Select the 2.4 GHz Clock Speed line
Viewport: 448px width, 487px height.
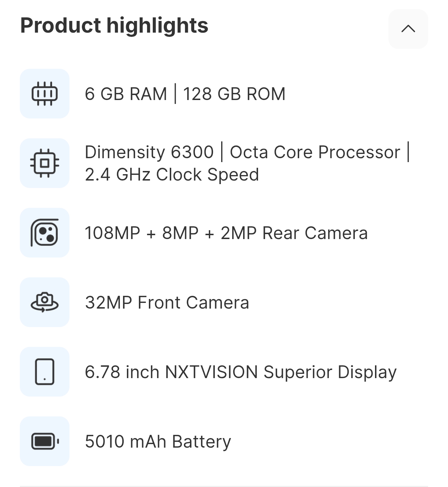(x=172, y=175)
